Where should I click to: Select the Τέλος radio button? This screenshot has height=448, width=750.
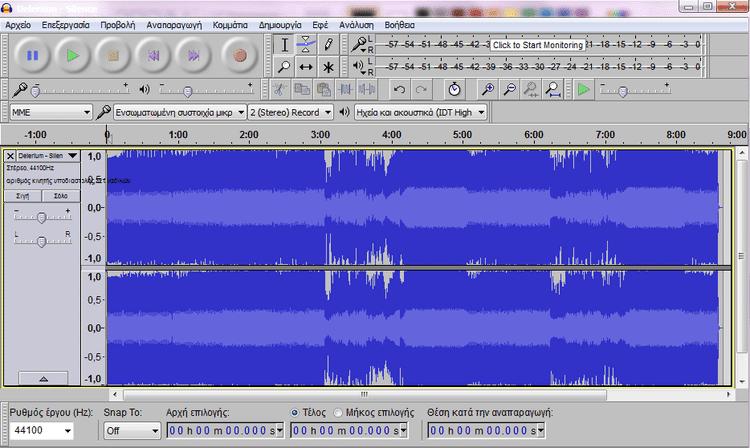[x=295, y=412]
